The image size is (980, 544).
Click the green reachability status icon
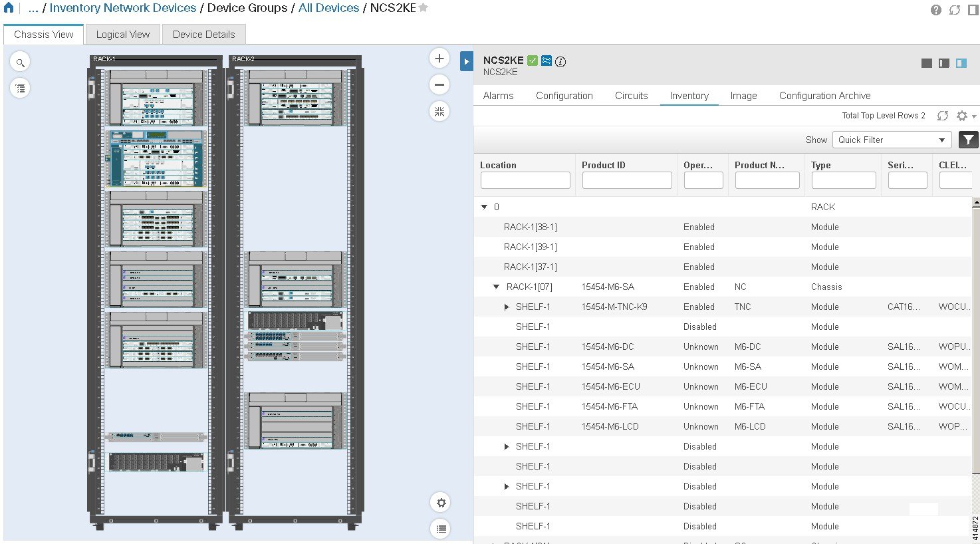click(x=533, y=61)
